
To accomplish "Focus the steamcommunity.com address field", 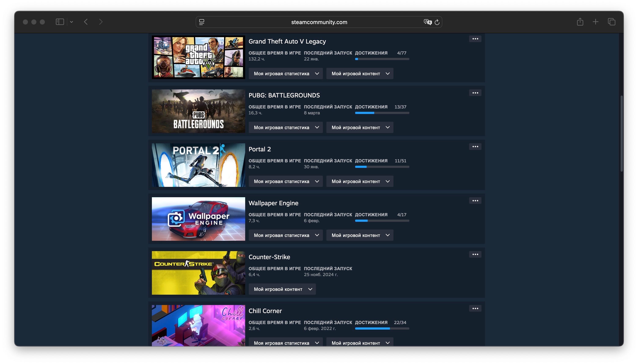I will coord(319,22).
